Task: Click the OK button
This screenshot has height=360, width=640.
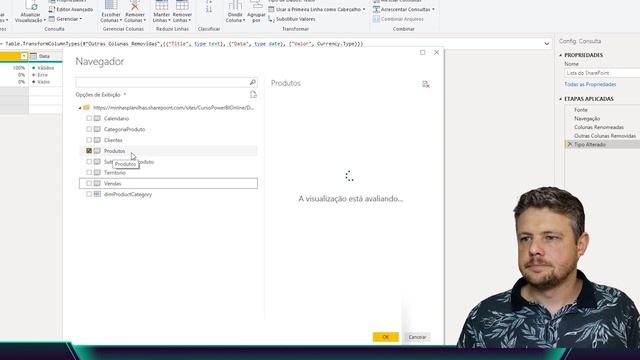Action: click(x=386, y=337)
